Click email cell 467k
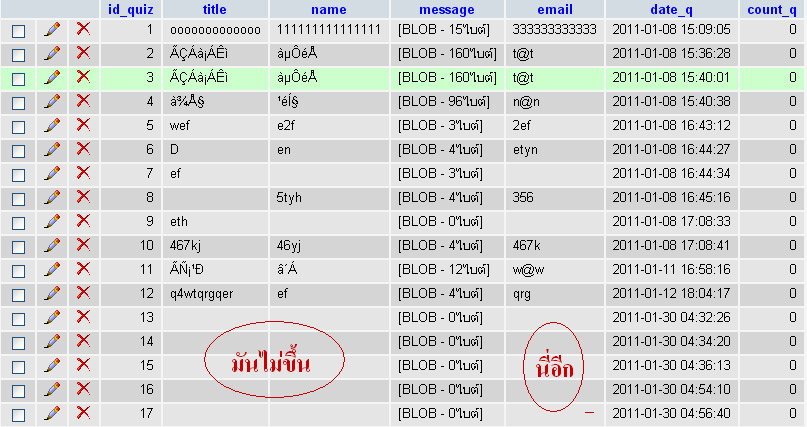The height and width of the screenshot is (427, 807). click(x=527, y=246)
